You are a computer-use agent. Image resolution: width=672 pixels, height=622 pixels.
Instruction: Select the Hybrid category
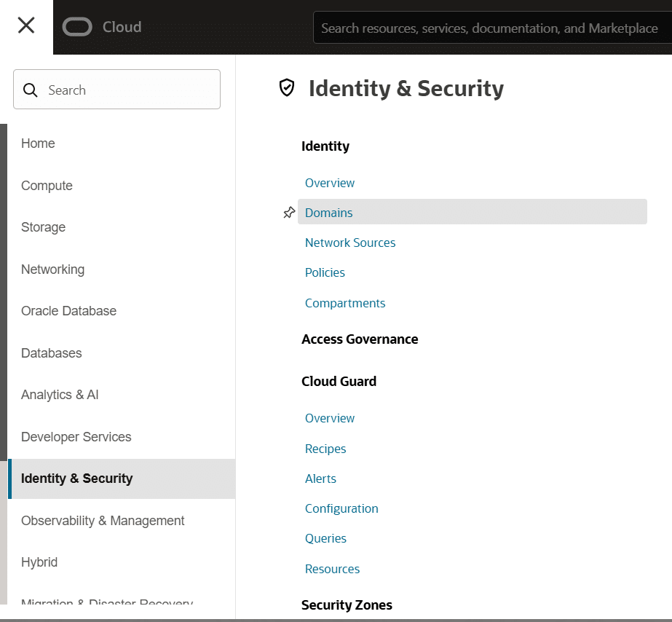(39, 562)
